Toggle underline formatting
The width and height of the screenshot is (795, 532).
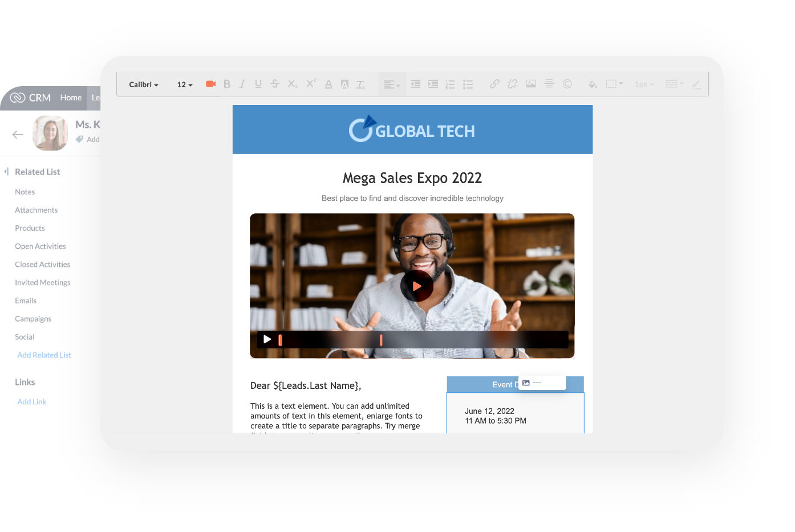(258, 84)
